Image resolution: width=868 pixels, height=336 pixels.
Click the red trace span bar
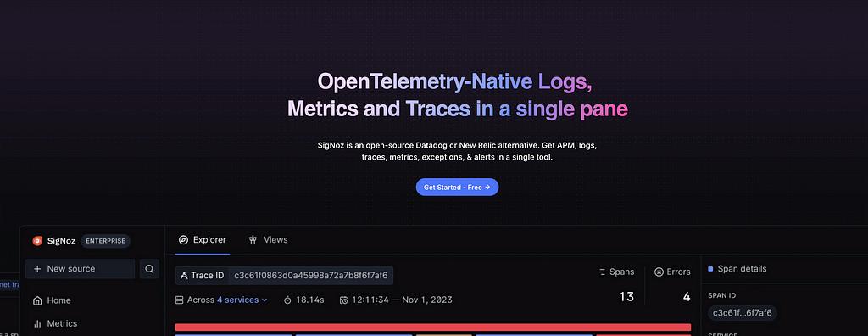point(433,328)
